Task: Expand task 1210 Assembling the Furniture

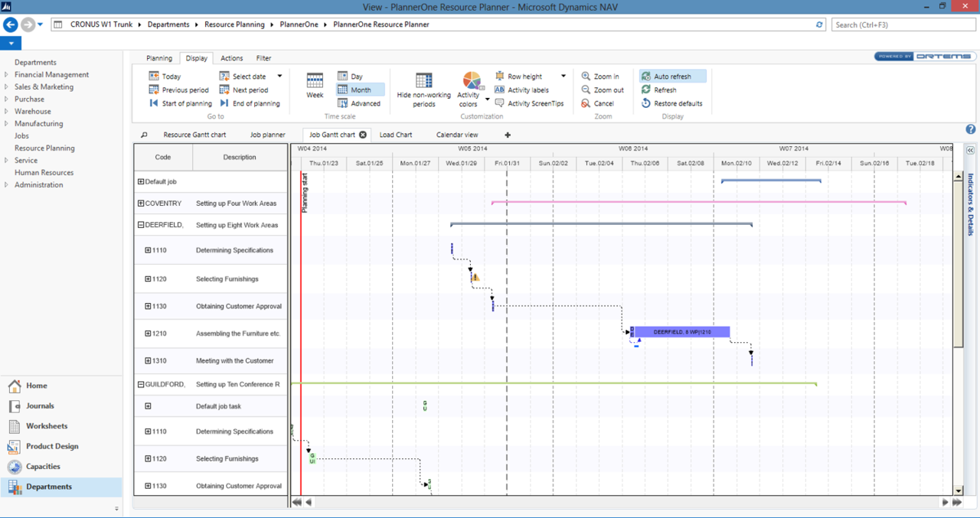Action: [x=148, y=334]
